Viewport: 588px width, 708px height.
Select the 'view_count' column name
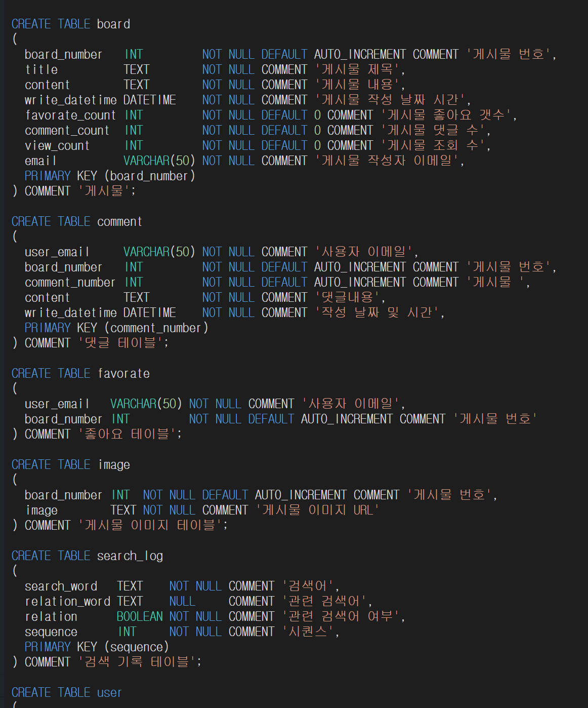[x=57, y=145]
